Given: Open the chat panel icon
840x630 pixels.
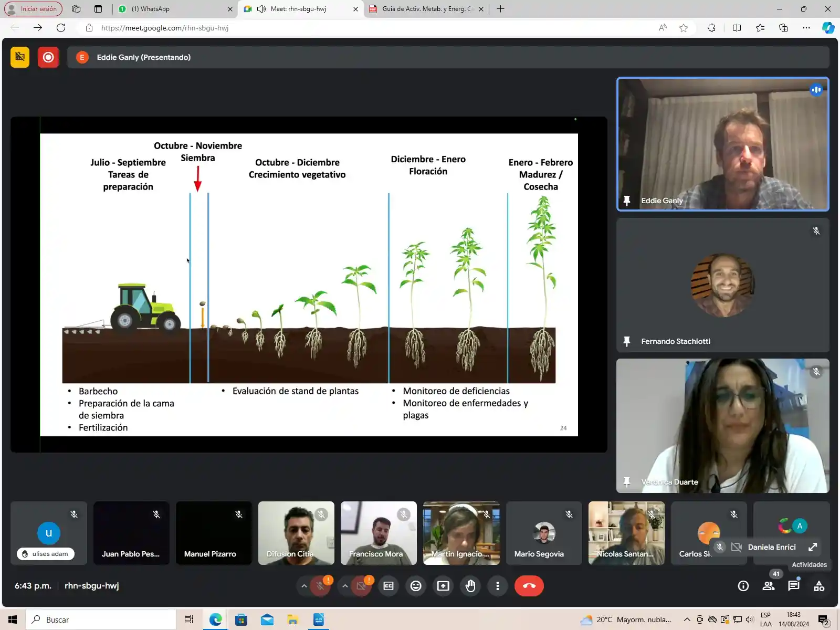Looking at the screenshot, I should 793,586.
